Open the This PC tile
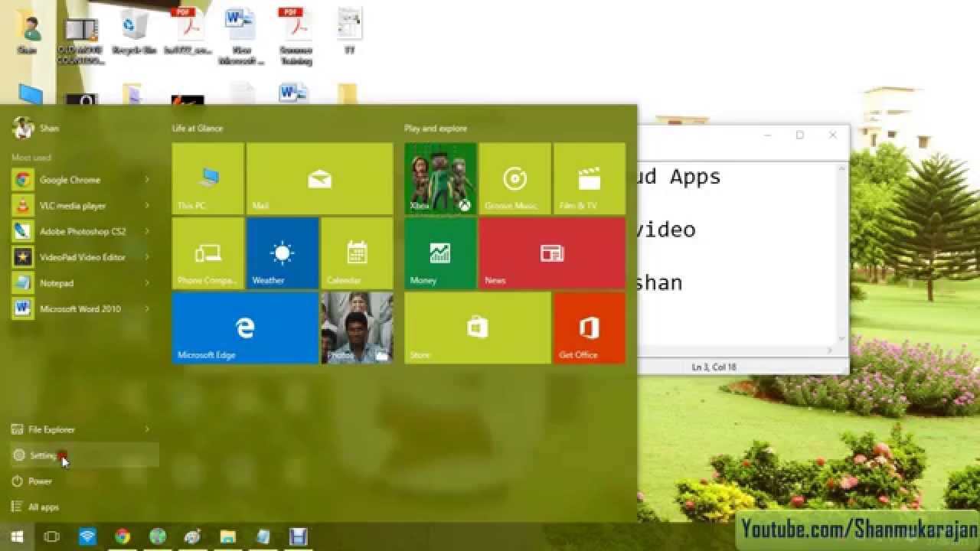This screenshot has height=551, width=980. point(207,178)
